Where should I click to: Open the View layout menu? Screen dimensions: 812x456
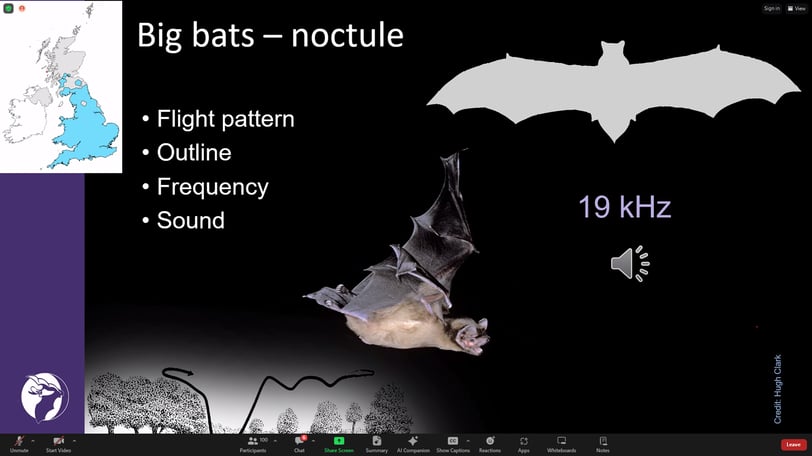[x=796, y=8]
